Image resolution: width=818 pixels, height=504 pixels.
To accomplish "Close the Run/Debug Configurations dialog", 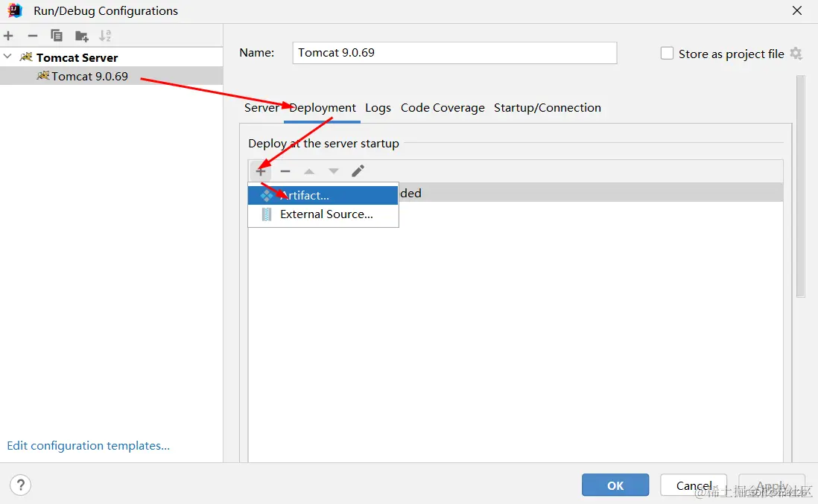I will (x=796, y=10).
